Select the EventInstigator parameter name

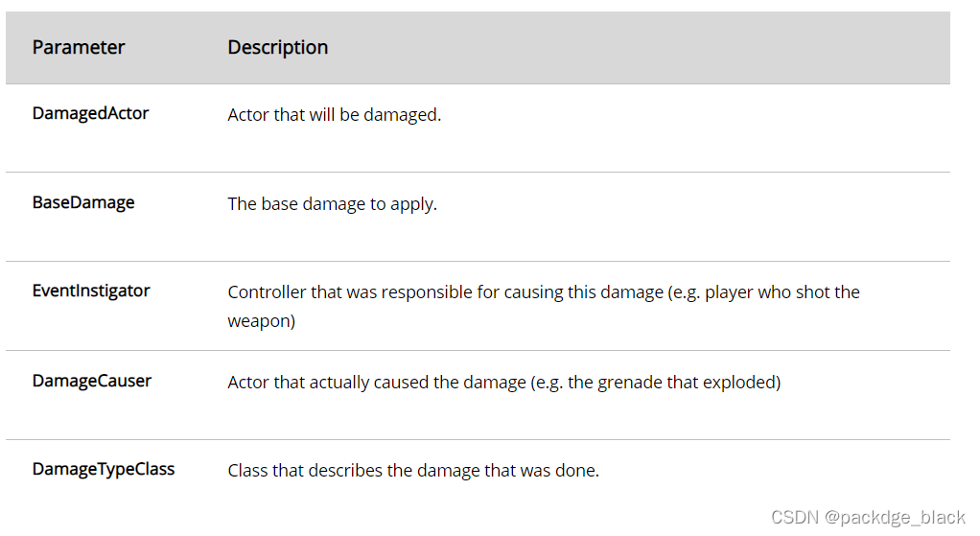[x=91, y=291]
